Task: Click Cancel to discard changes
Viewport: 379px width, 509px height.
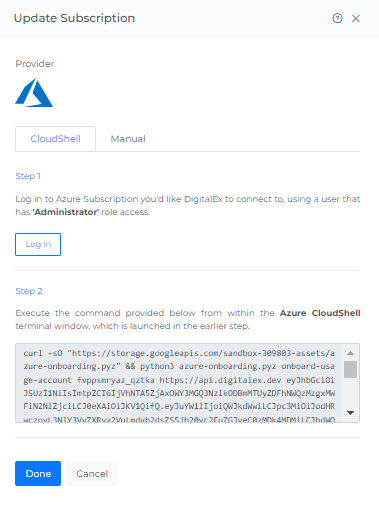Action: pyautogui.click(x=92, y=473)
